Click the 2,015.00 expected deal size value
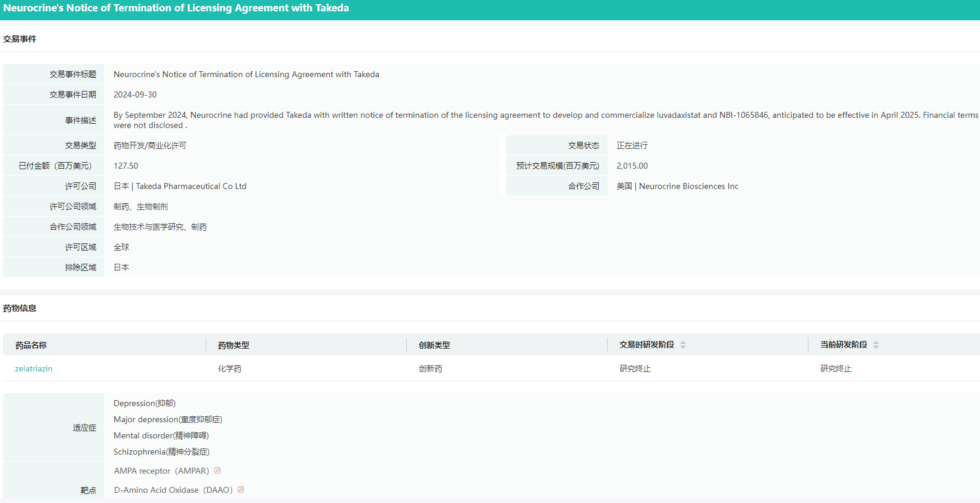Image resolution: width=980 pixels, height=503 pixels. pos(632,166)
